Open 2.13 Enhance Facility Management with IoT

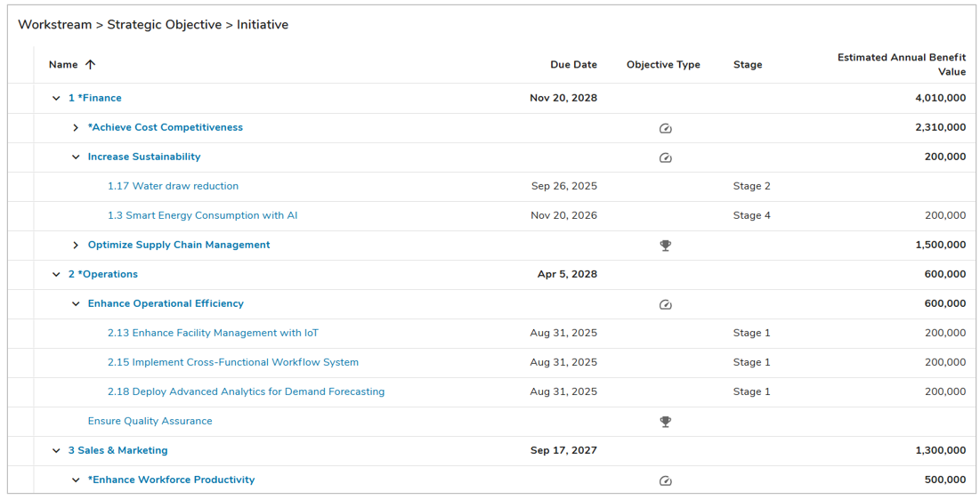pyautogui.click(x=213, y=334)
